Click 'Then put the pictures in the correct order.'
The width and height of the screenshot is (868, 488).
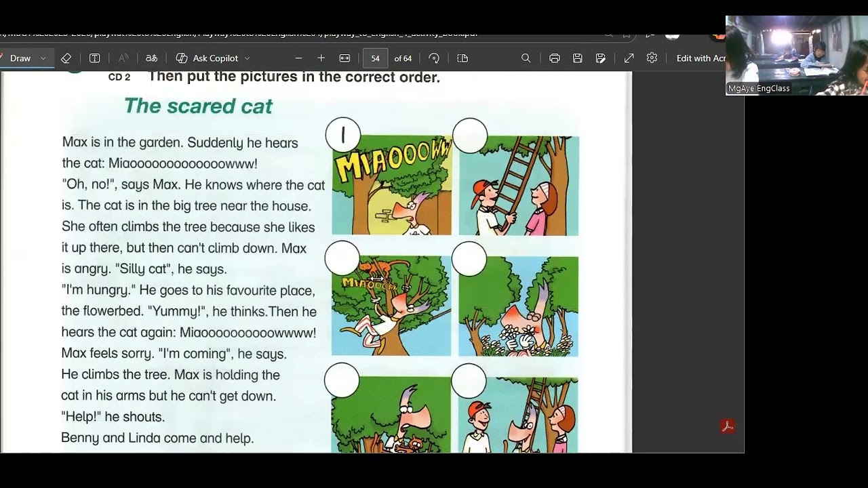294,77
